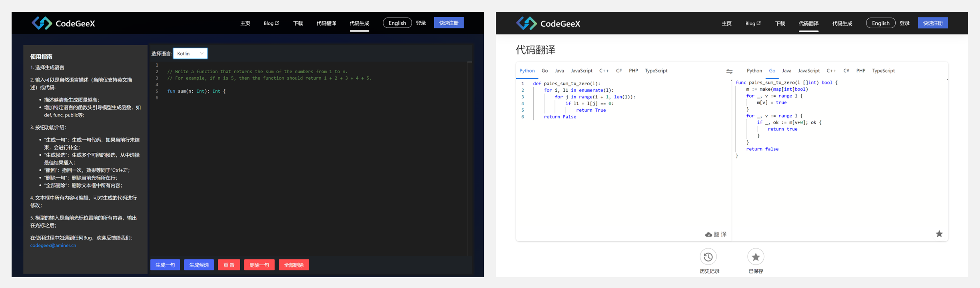Click Blog external link in right window
980x288 pixels.
point(753,23)
